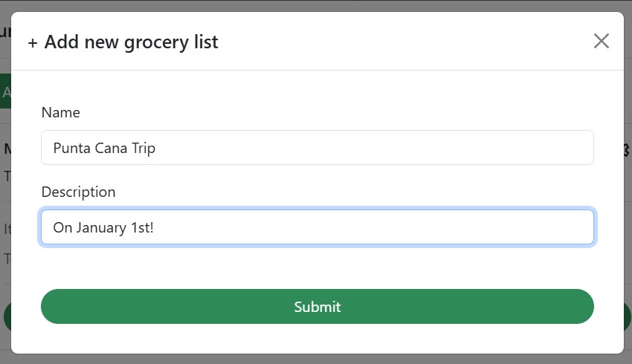The height and width of the screenshot is (364, 632).
Task: Focus the Name input field
Action: click(317, 147)
